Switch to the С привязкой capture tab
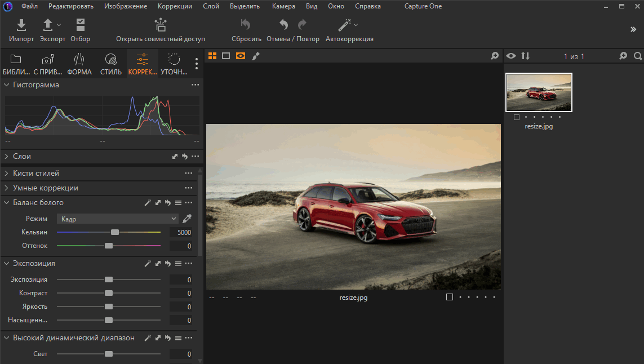 [48, 64]
